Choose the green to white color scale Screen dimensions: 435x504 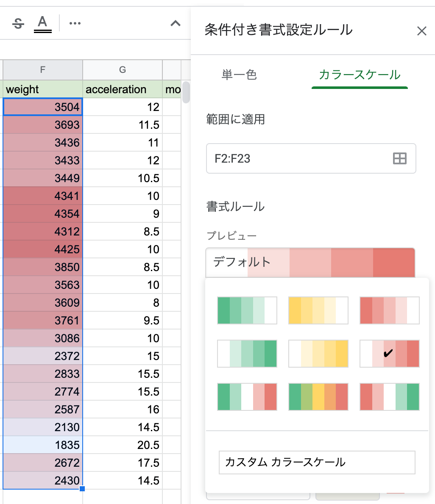click(x=247, y=310)
